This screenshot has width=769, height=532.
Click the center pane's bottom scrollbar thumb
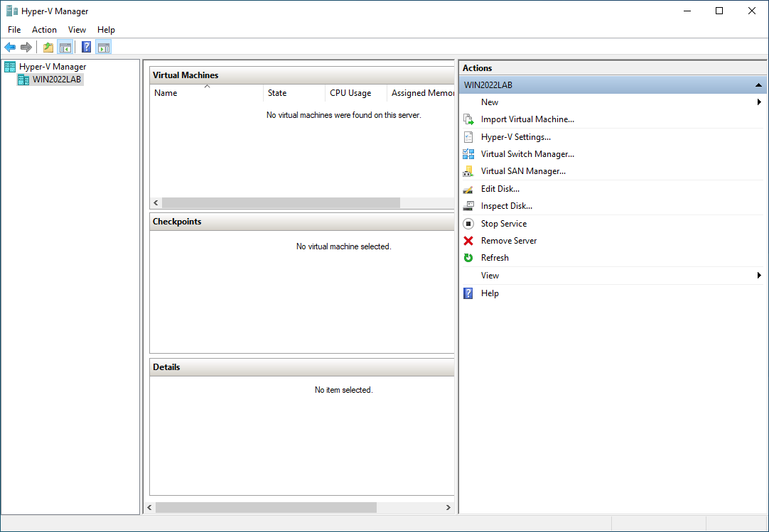267,507
